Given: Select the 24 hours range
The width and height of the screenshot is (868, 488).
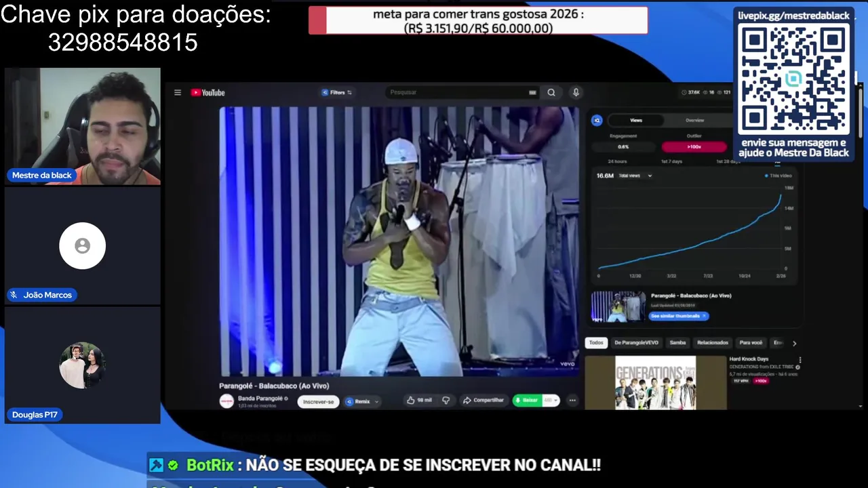Looking at the screenshot, I should tap(617, 161).
